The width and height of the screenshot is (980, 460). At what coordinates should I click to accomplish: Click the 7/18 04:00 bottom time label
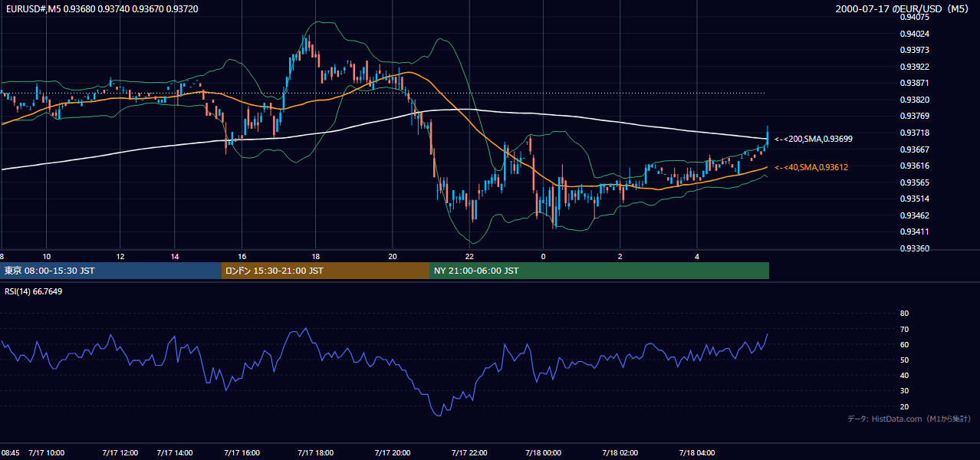[697, 453]
